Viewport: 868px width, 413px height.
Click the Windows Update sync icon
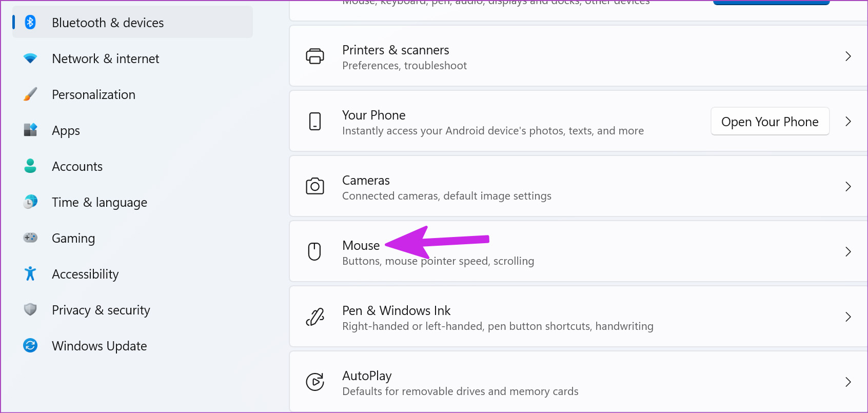click(x=30, y=346)
